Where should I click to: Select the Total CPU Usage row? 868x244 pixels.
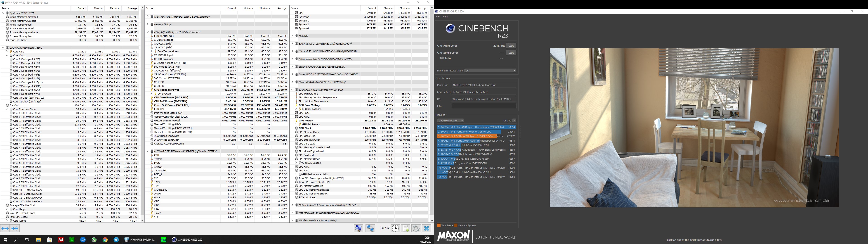[x=72, y=217]
